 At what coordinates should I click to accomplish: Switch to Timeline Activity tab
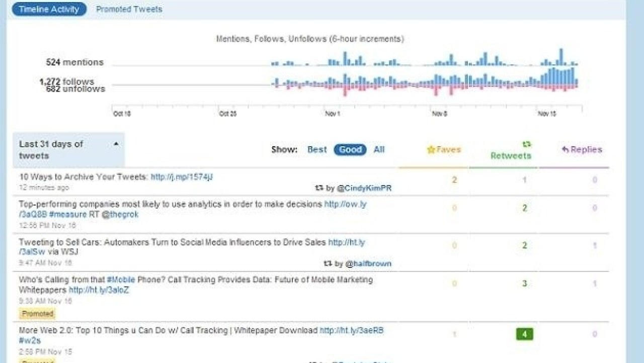(49, 9)
